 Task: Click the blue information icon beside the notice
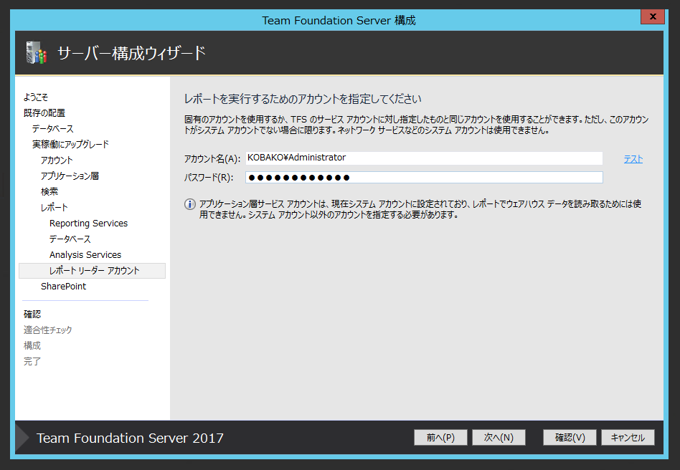click(190, 204)
